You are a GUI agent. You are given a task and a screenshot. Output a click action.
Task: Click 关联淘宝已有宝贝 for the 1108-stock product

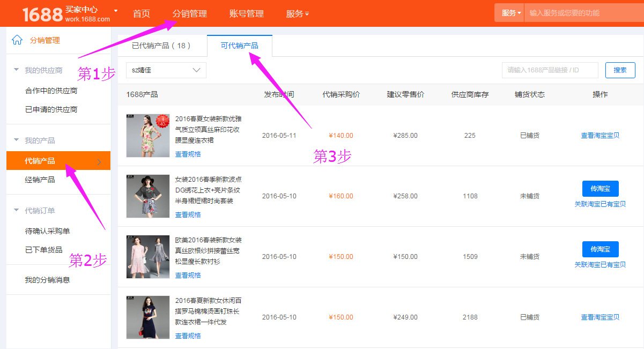pyautogui.click(x=600, y=204)
